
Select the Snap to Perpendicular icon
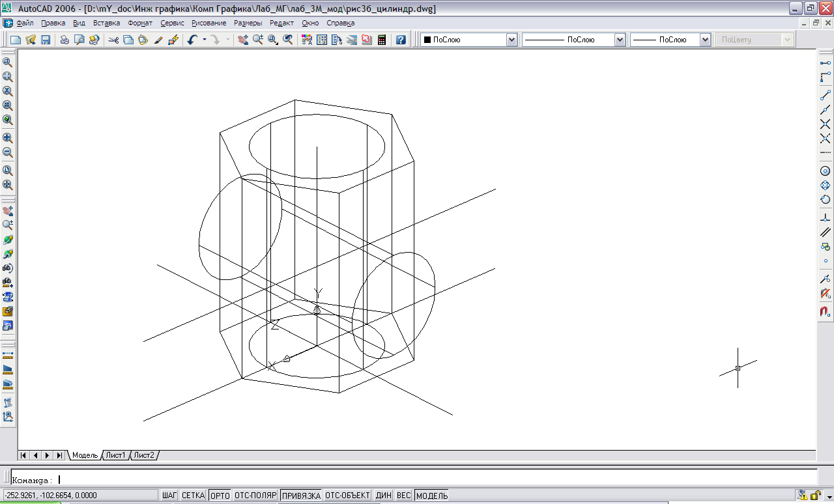pyautogui.click(x=825, y=217)
